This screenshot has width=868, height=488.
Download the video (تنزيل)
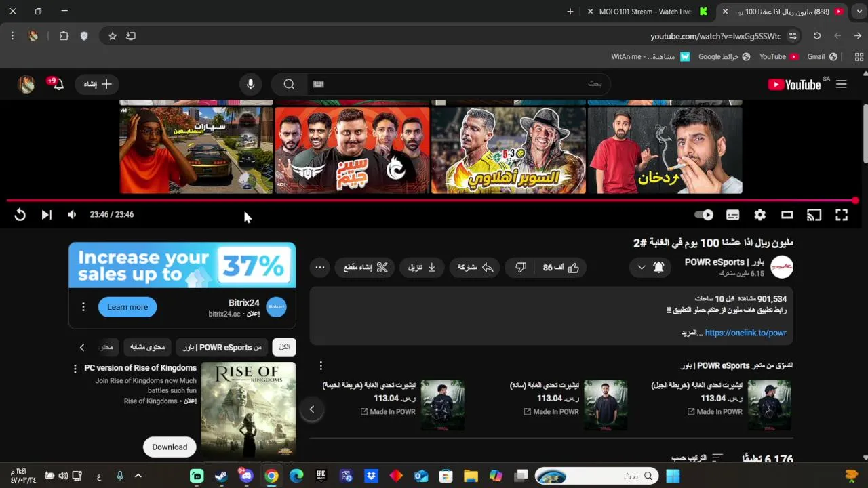(x=421, y=268)
